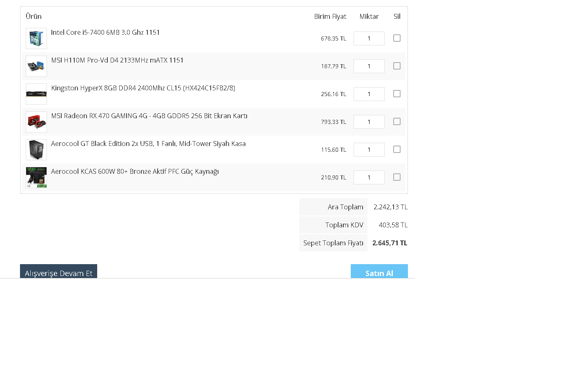
Task: Open the Intel Core i5-7400 product thumbnail
Action: pyautogui.click(x=36, y=38)
